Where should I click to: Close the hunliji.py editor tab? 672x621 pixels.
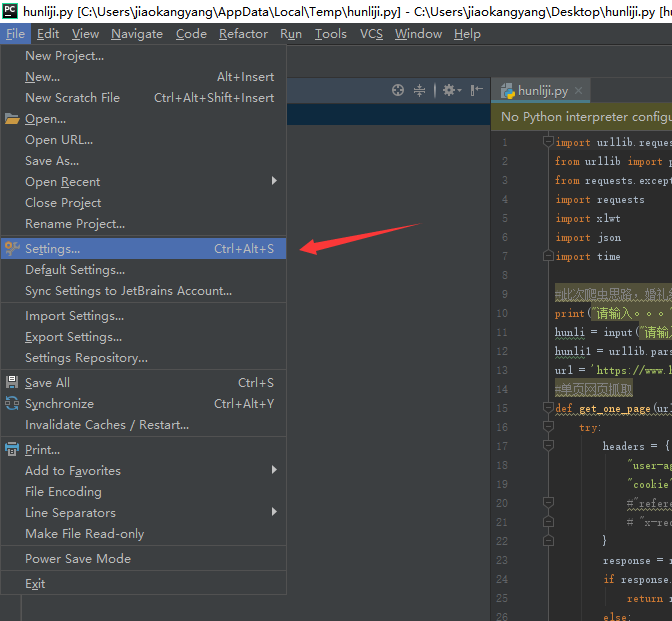click(x=579, y=90)
